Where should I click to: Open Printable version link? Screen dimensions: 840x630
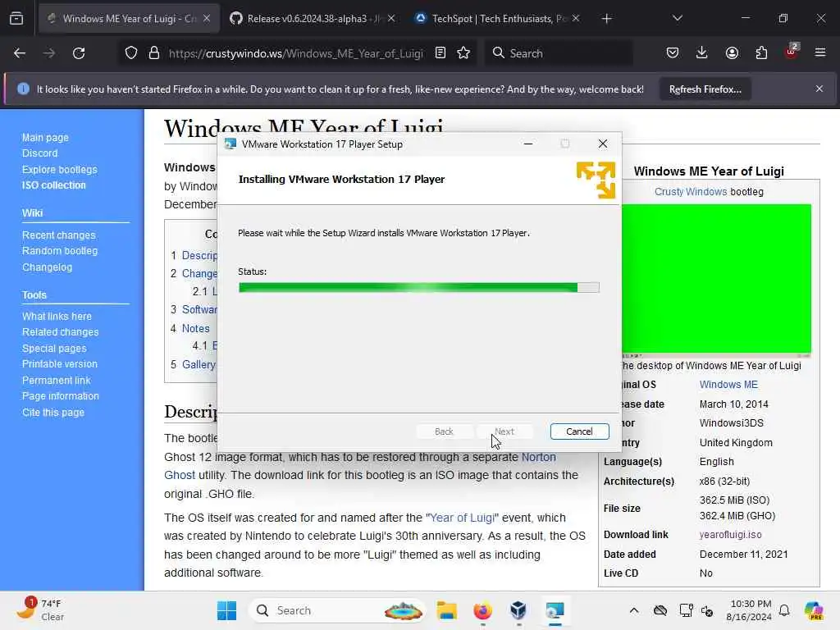(60, 363)
